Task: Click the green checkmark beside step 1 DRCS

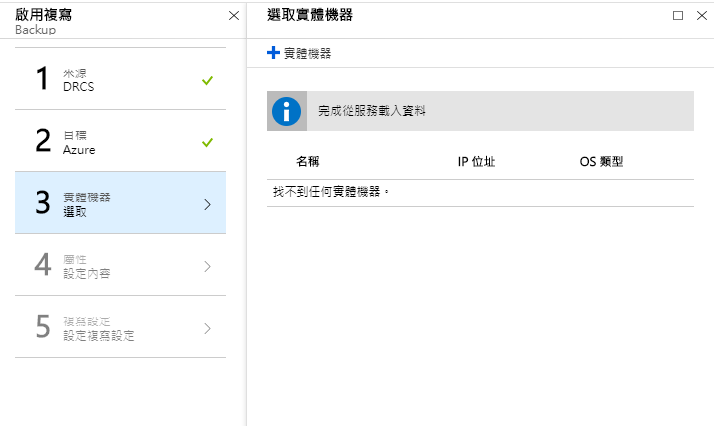Action: tap(207, 81)
